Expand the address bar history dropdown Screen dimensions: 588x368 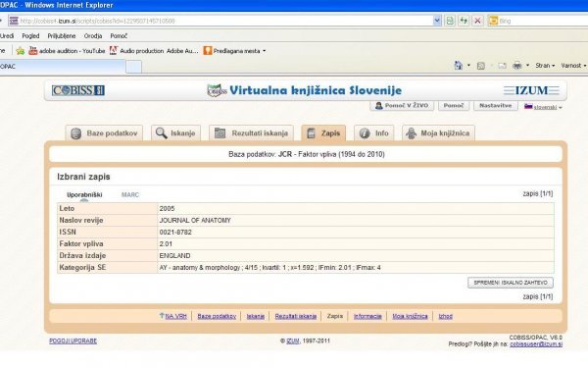[437, 21]
